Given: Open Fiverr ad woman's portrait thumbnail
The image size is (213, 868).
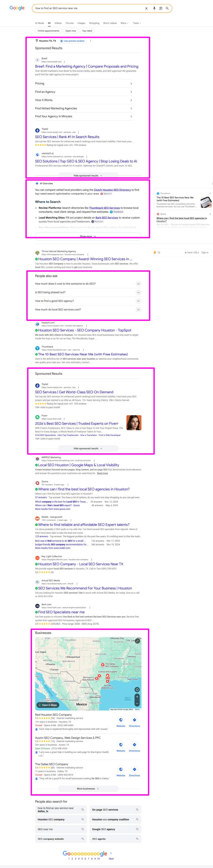Looking at the screenshot, I should click(x=134, y=423).
